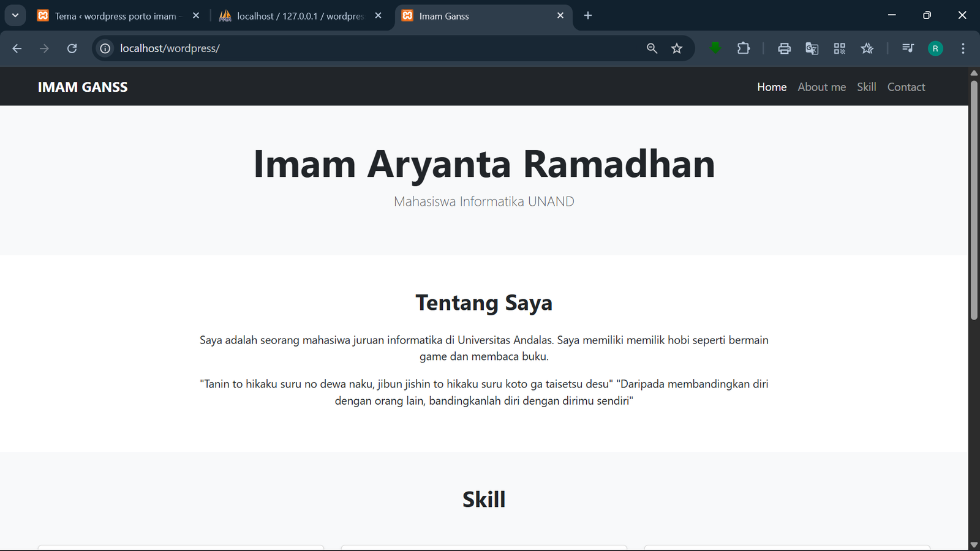The image size is (980, 551).
Task: Toggle the sparkle star extension icon
Action: click(x=867, y=48)
